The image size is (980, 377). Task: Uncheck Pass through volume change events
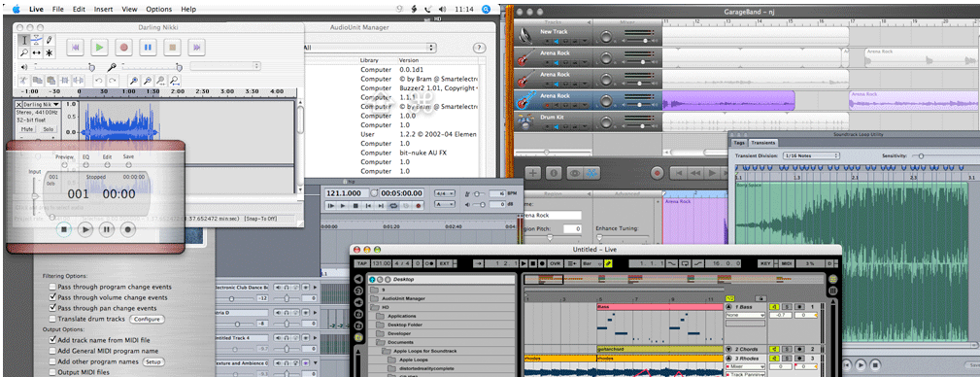(x=52, y=297)
